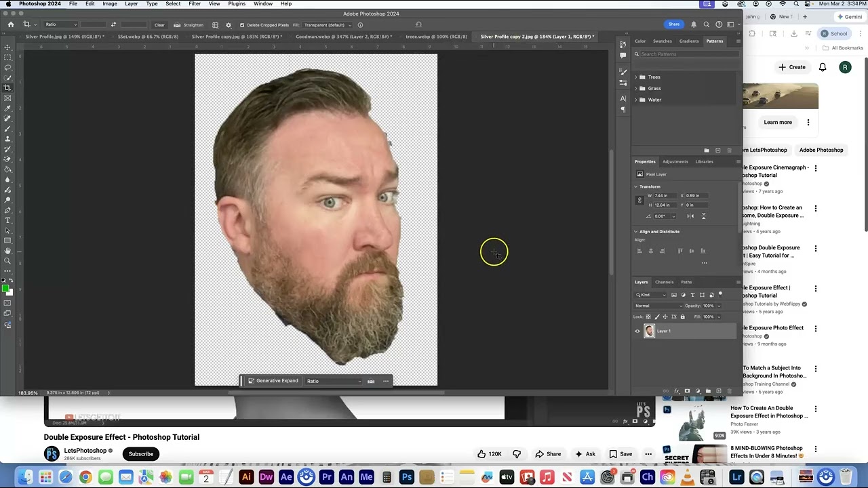Screen dimensions: 868x488
Task: Select the Lasso tool
Action: coord(7,67)
